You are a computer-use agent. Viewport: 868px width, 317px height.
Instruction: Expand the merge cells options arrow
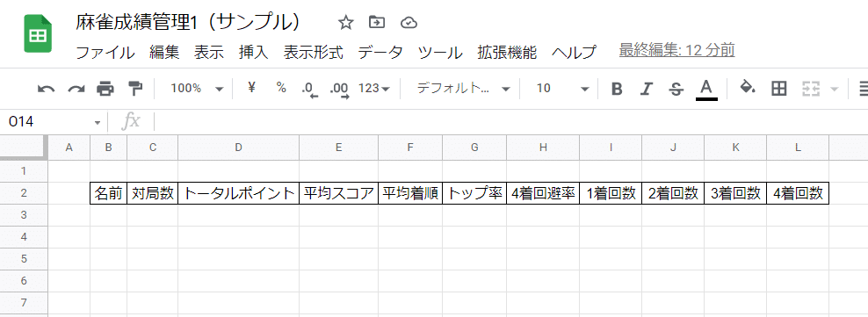[x=835, y=89]
